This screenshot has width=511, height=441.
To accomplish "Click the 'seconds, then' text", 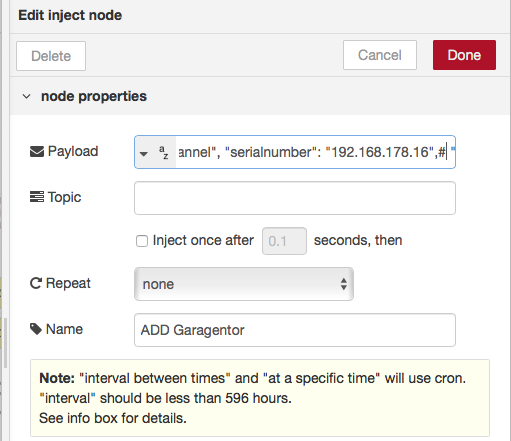I will click(358, 240).
